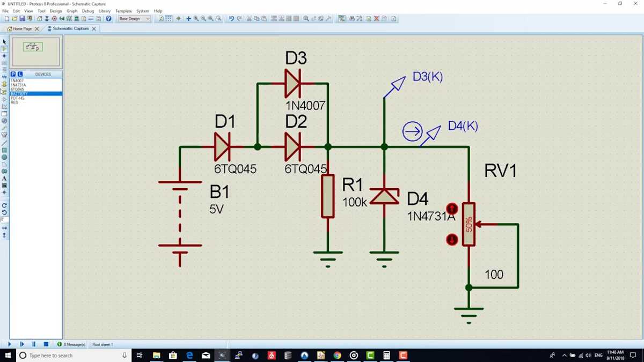
Task: Click the Zoom Out magnifier icon
Action: [203, 19]
